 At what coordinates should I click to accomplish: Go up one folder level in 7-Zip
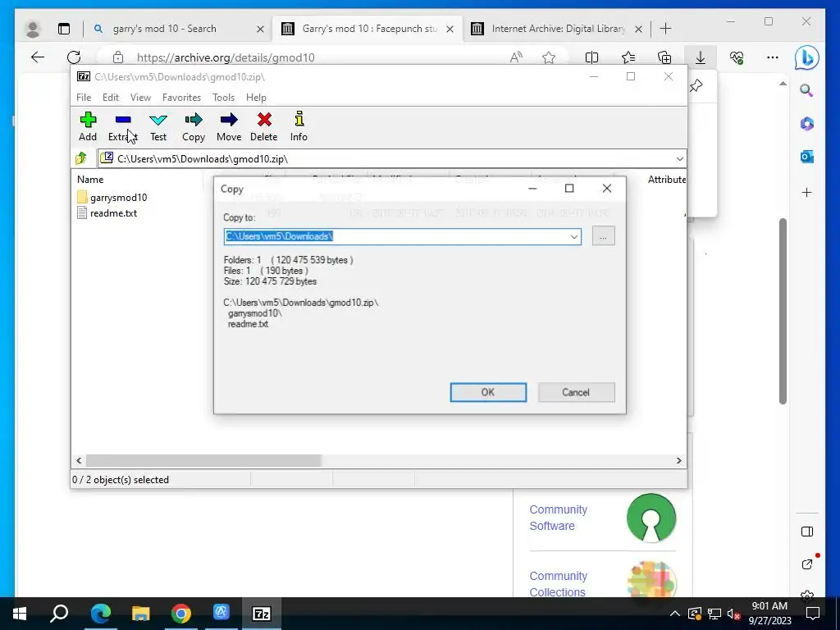(x=81, y=158)
